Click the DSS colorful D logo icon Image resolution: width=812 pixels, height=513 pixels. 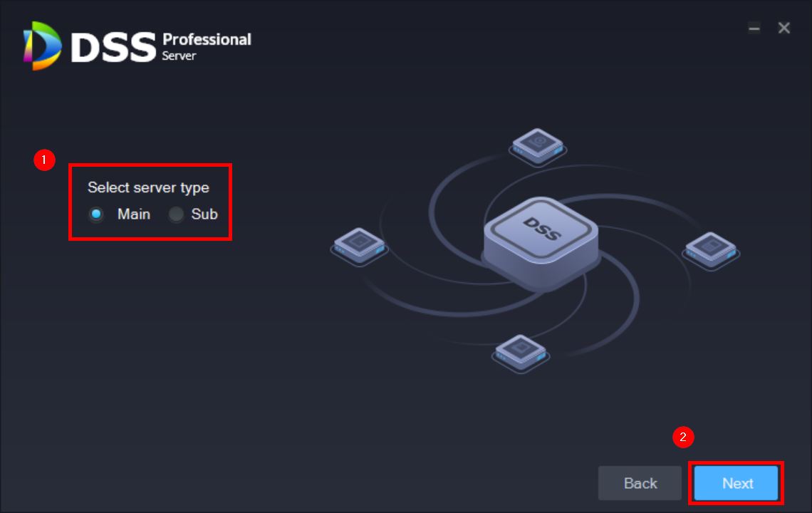coord(43,46)
